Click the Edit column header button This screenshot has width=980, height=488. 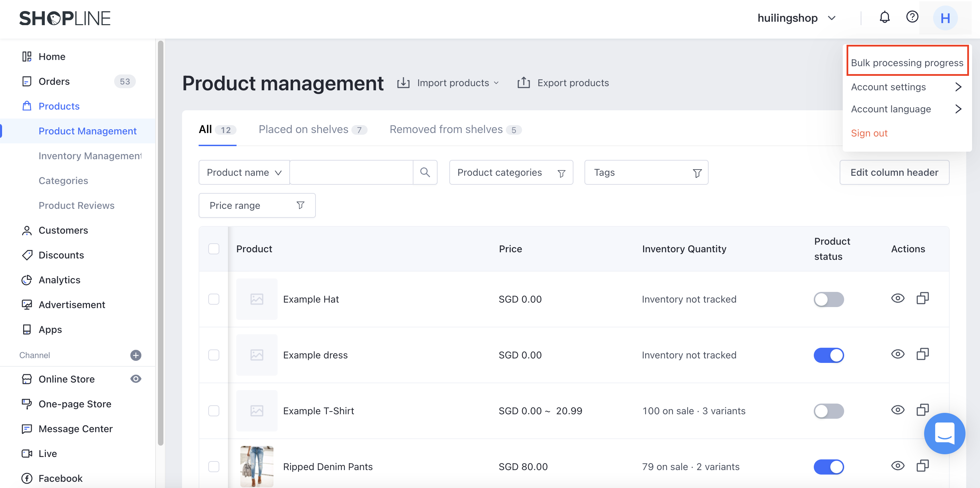tap(894, 172)
